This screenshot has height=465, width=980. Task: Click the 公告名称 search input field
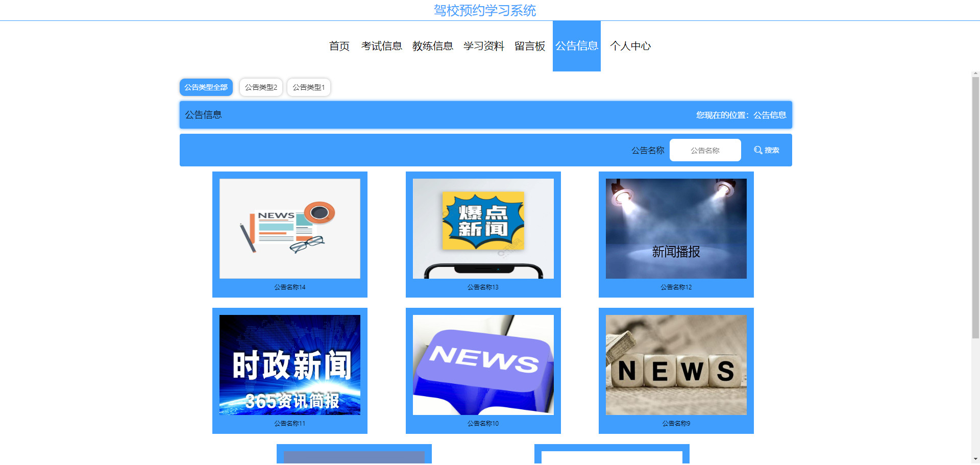coord(705,150)
